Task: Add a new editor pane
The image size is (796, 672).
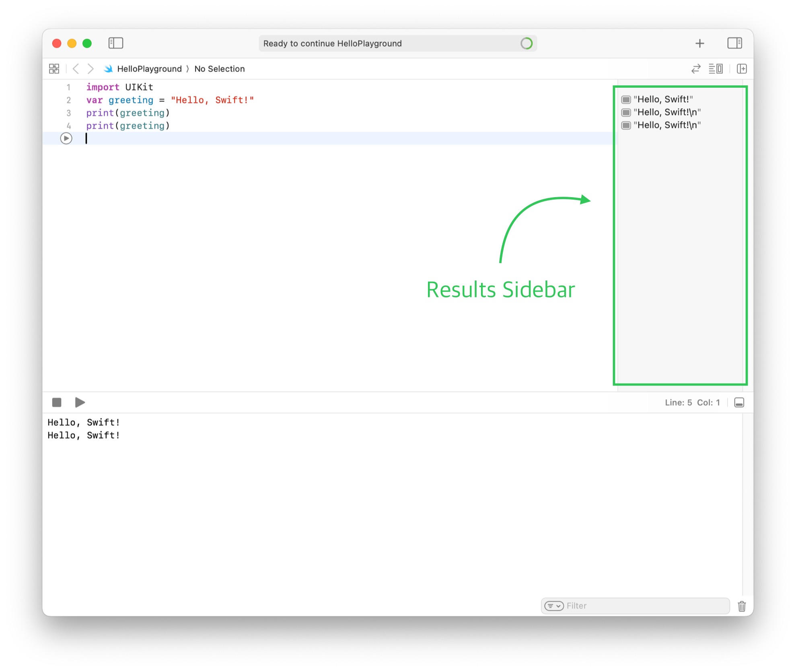Action: pos(741,69)
